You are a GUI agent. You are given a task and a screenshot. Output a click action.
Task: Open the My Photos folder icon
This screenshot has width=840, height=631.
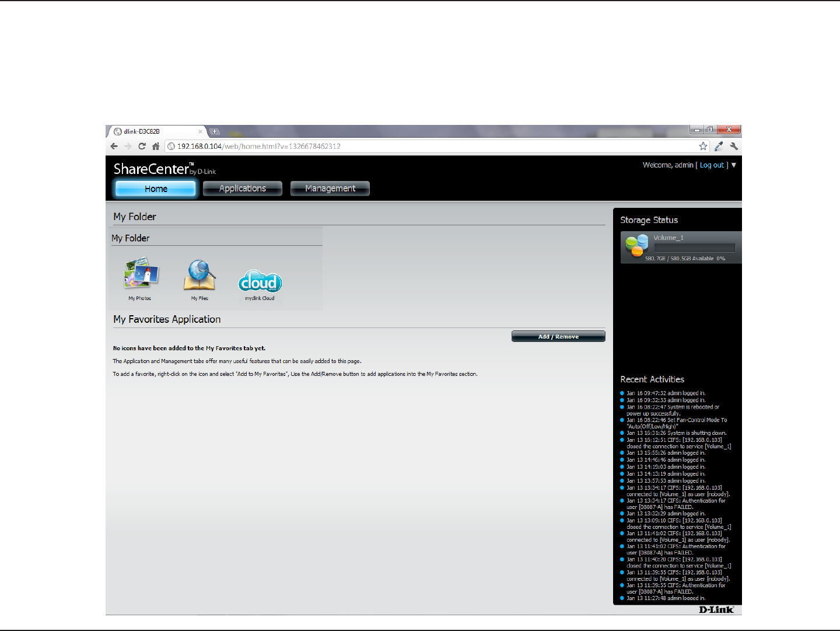(x=141, y=273)
